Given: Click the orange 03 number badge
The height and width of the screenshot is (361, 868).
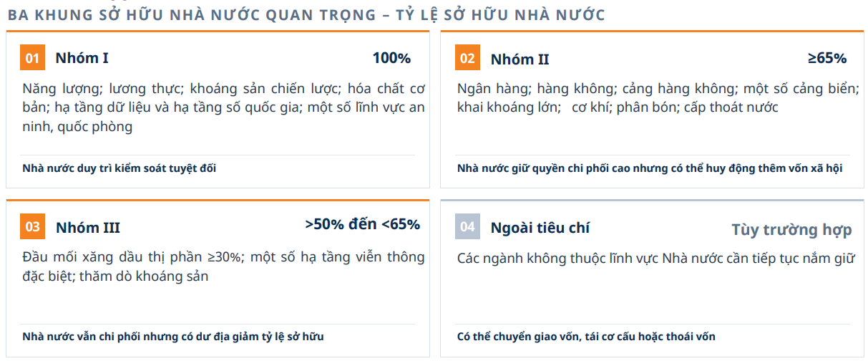Looking at the screenshot, I should 33,227.
